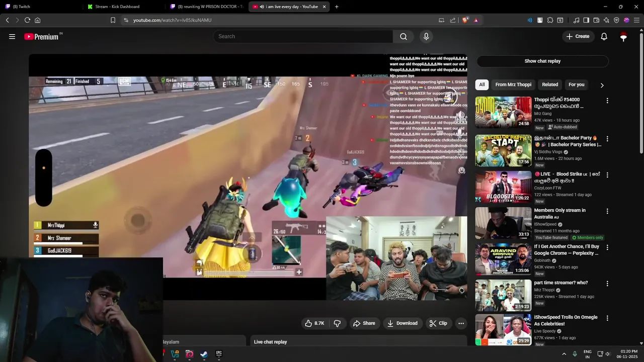
Task: Toggle the blue audio-playing toolbar indicator
Action: point(530,20)
